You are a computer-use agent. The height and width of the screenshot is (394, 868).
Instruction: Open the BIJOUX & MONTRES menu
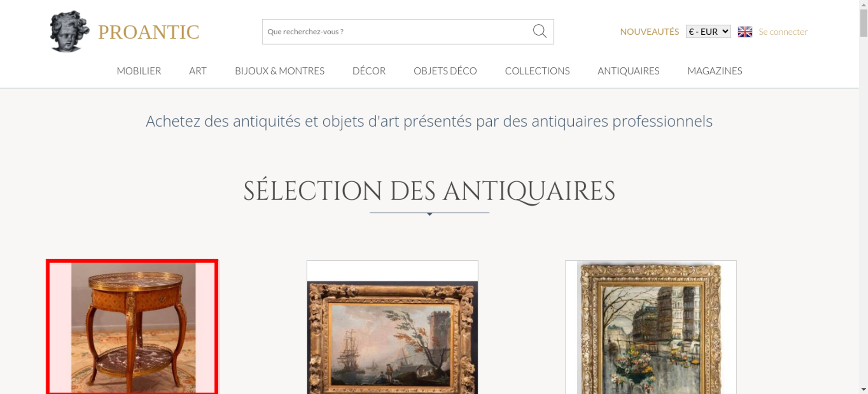click(279, 71)
